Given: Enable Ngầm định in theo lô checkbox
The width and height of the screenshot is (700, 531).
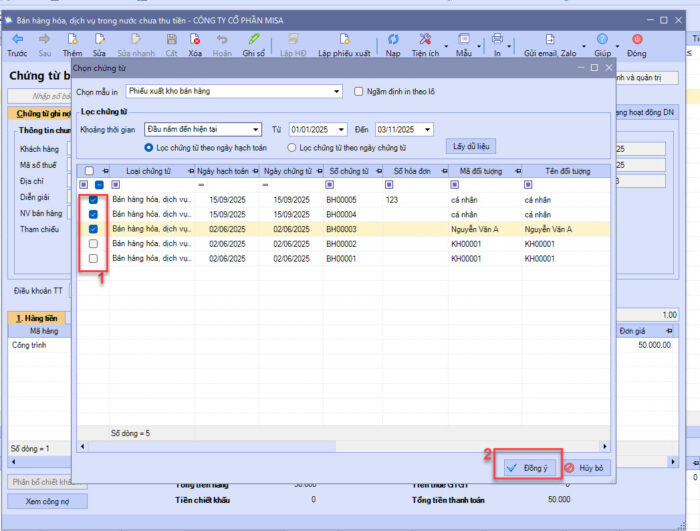Looking at the screenshot, I should pos(361,91).
